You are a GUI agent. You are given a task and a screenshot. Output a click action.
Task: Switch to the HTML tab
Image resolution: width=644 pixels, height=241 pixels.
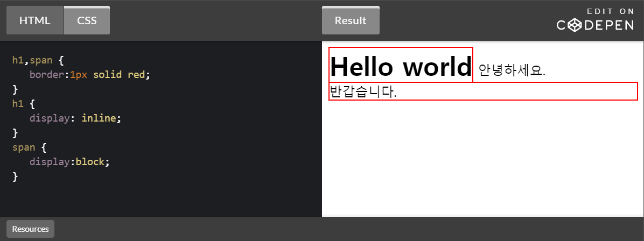click(35, 21)
